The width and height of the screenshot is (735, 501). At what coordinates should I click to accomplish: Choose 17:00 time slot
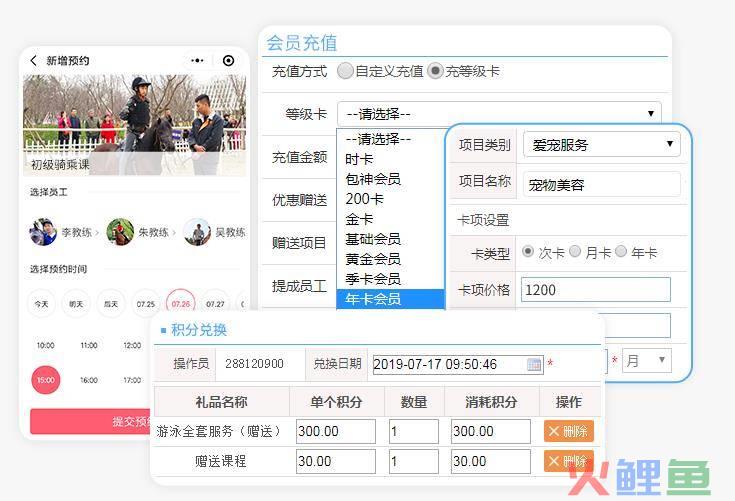132,380
